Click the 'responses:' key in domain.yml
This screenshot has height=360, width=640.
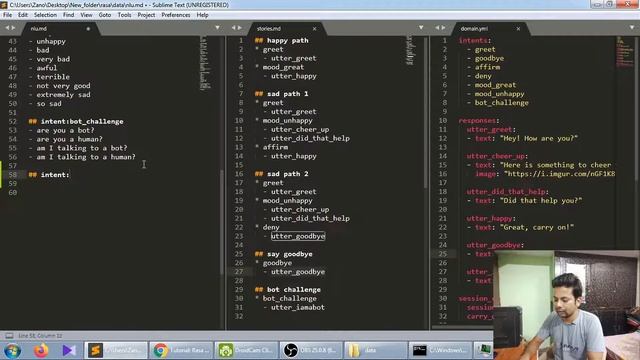click(x=479, y=120)
